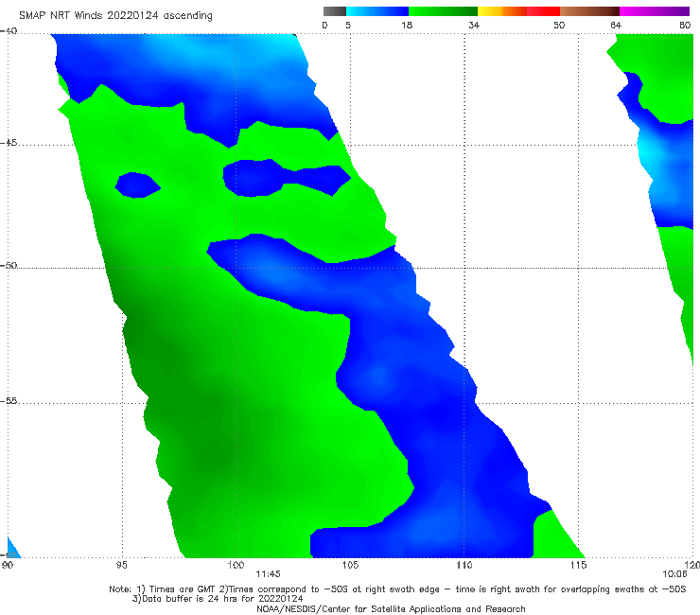Click the swath time '10:06'
700x615 pixels.
click(x=674, y=574)
